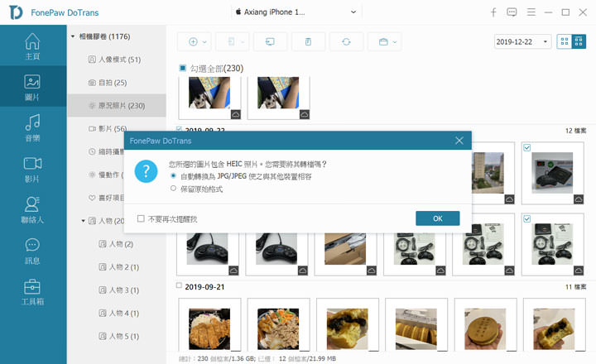Click the export to device toolbar icon

(x=232, y=42)
